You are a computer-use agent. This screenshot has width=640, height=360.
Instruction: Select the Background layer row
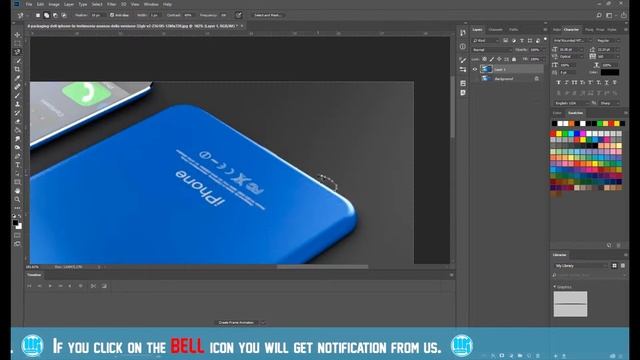[507, 79]
